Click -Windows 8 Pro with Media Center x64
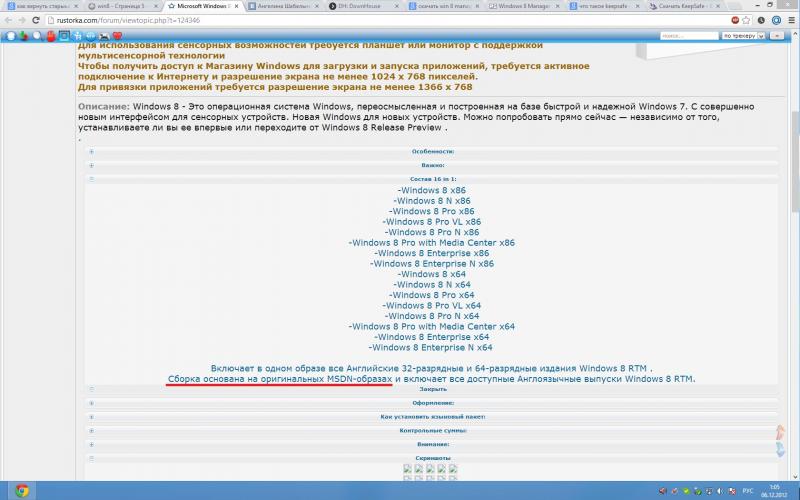The image size is (800, 500). [x=432, y=327]
